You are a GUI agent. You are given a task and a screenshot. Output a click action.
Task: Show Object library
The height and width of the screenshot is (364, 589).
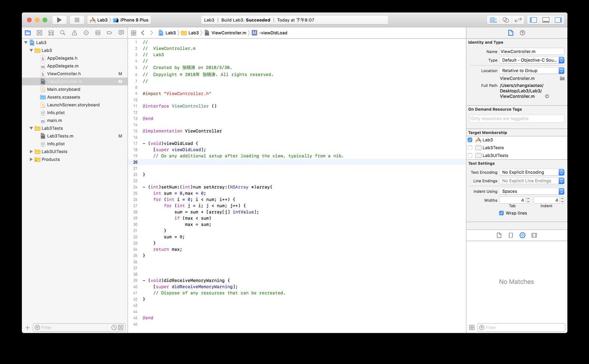pos(522,235)
